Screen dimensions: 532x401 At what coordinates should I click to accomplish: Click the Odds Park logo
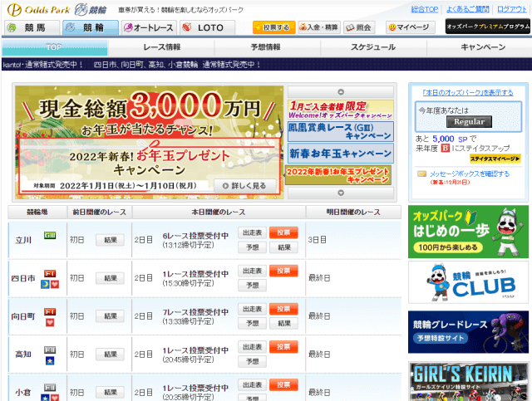[38, 10]
